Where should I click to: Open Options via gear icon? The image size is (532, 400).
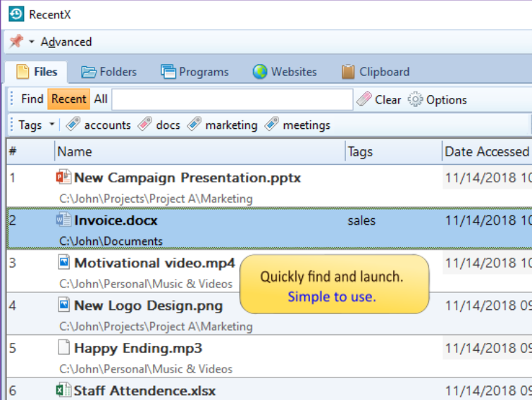(415, 99)
